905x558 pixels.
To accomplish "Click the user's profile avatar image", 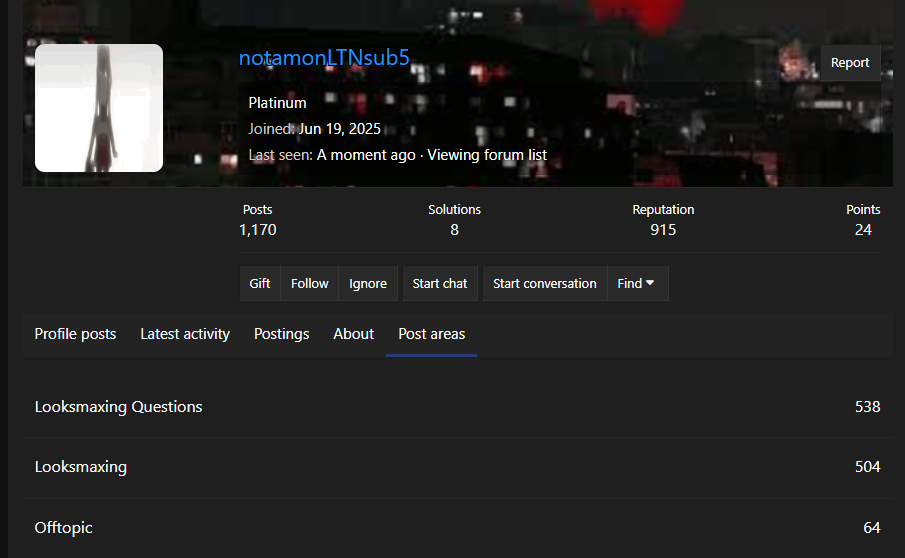I will click(99, 108).
